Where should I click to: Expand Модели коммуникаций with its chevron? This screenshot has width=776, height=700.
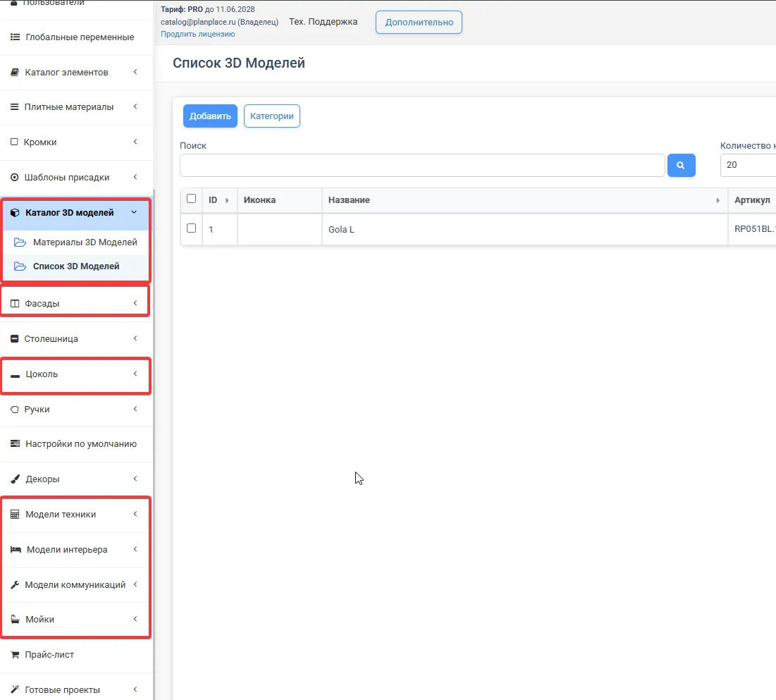point(135,584)
